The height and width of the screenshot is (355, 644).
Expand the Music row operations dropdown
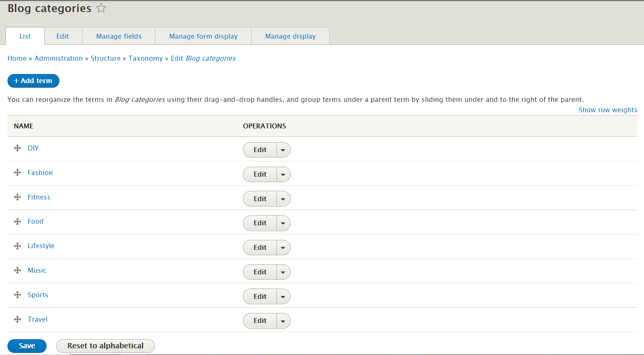click(x=283, y=272)
